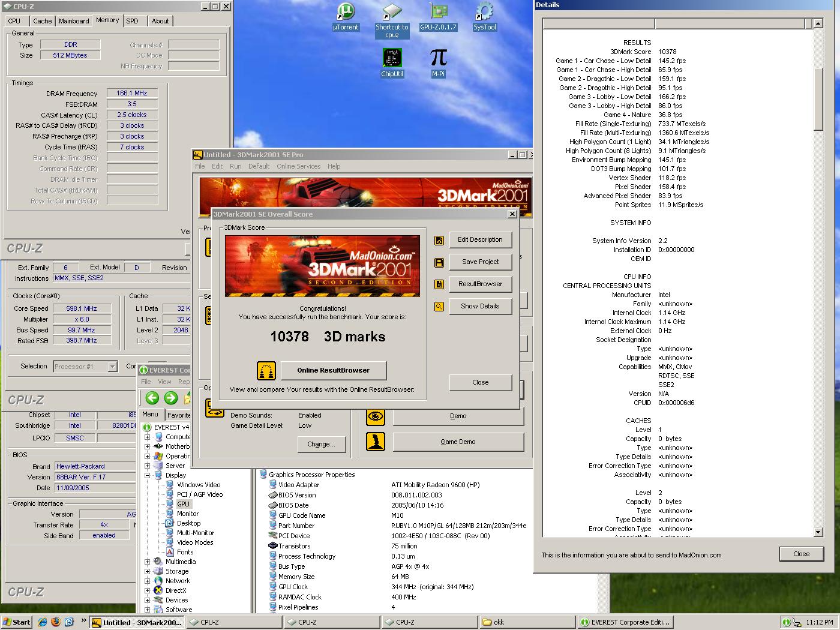Click the Fonts icon in EVEREST tree
Viewport: 840px width, 630px height.
point(170,552)
